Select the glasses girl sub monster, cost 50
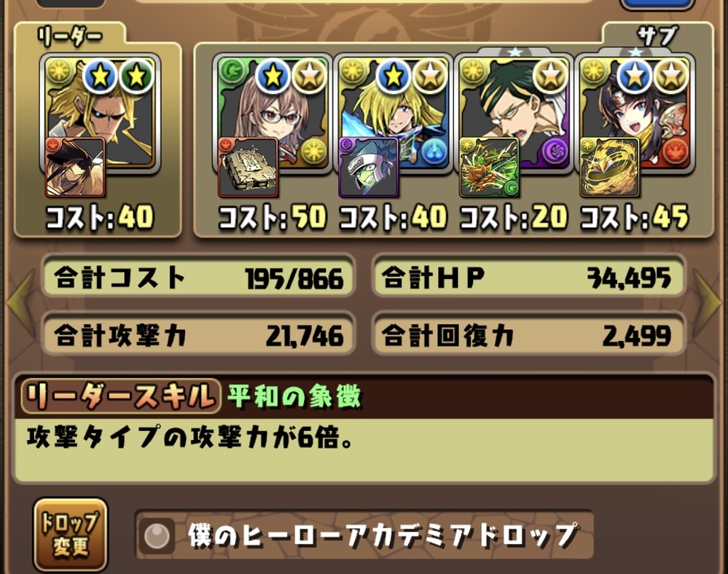Image resolution: width=728 pixels, height=574 pixels. 273,114
